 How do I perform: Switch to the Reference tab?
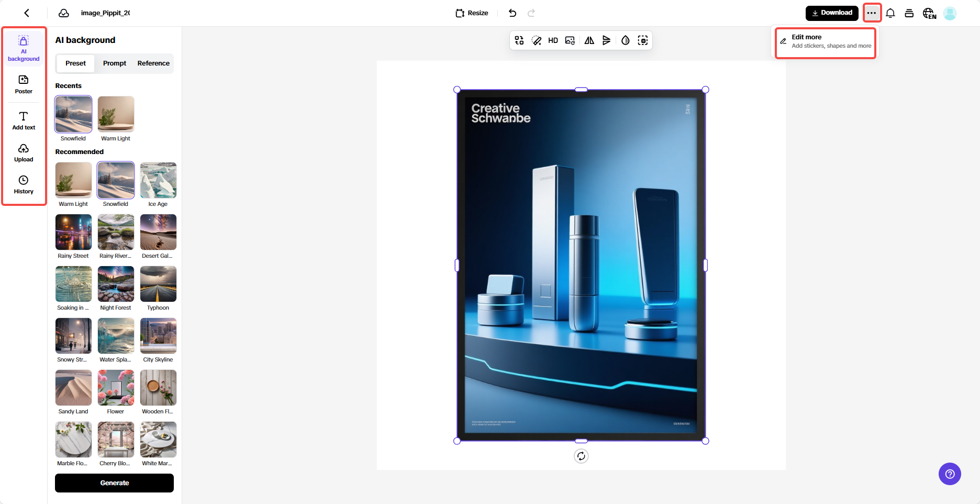[153, 63]
